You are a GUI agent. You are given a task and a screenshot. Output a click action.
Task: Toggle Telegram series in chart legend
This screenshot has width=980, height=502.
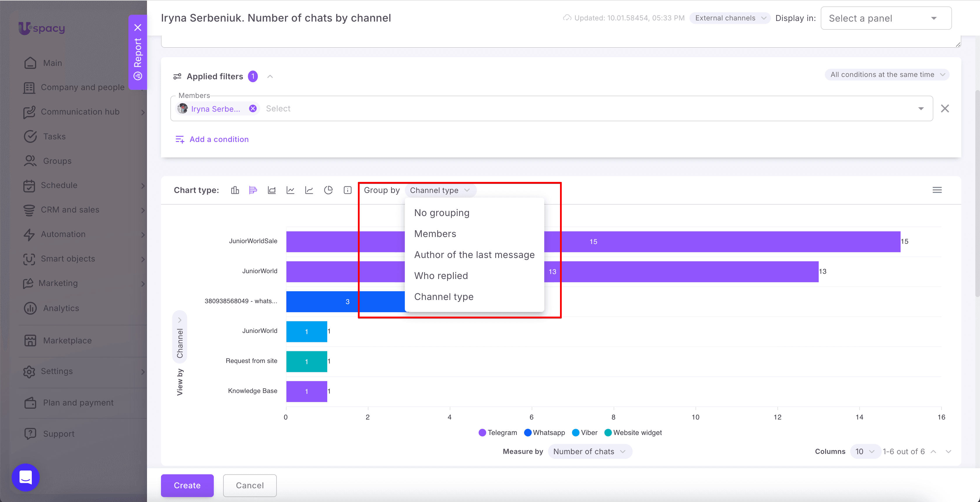click(498, 432)
